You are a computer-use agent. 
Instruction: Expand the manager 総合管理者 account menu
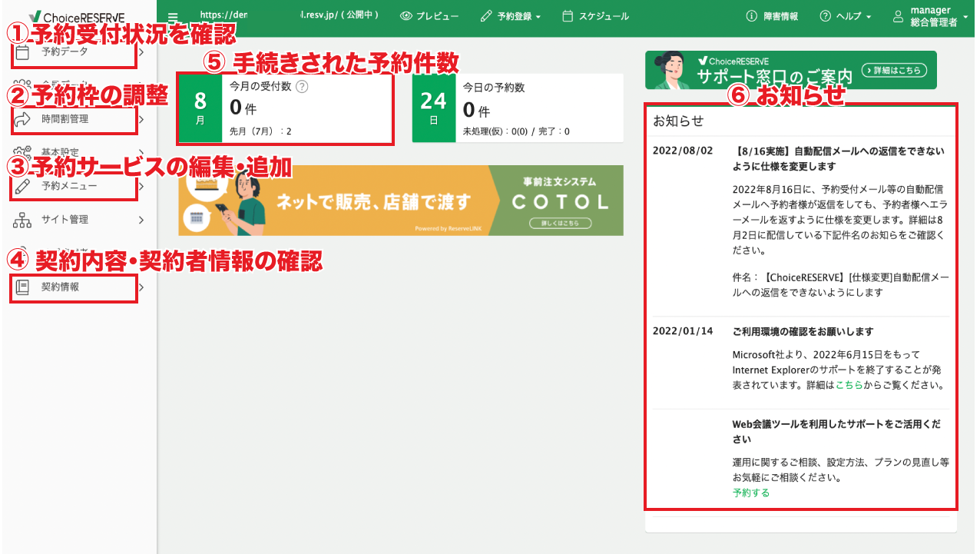point(965,16)
